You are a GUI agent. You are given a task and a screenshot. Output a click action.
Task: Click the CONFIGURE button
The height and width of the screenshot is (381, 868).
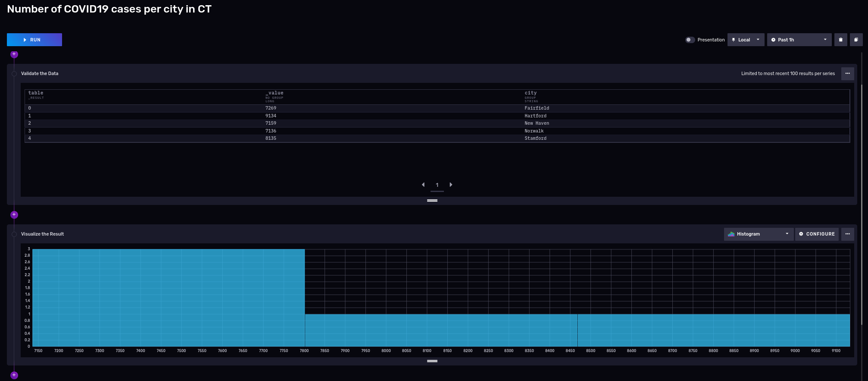click(x=817, y=234)
